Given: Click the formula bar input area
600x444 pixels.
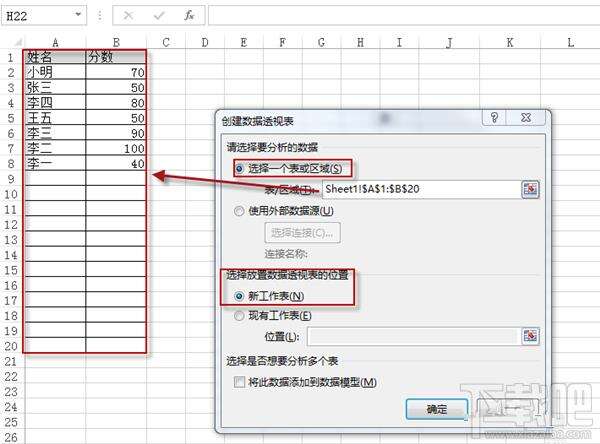Looking at the screenshot, I should coord(404,16).
